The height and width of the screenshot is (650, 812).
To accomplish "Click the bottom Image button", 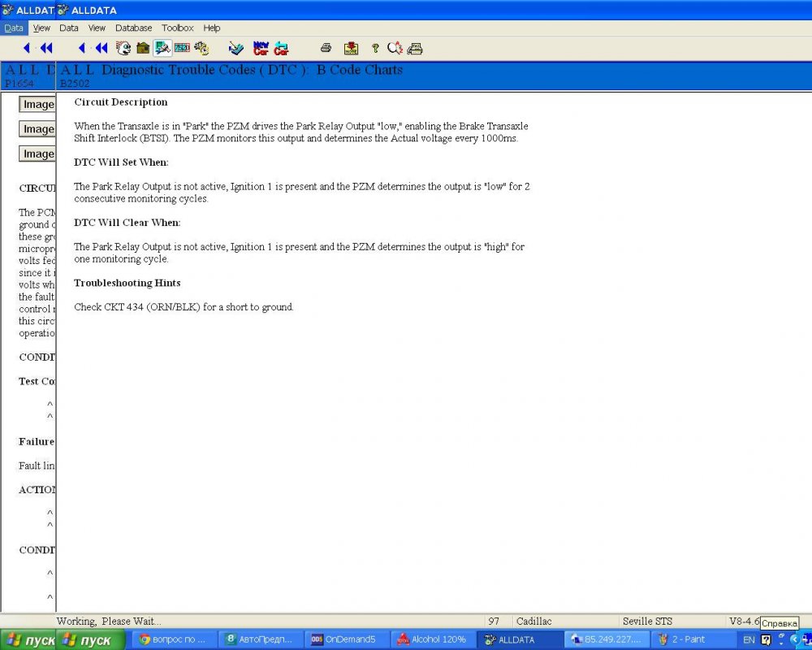I will click(x=38, y=154).
